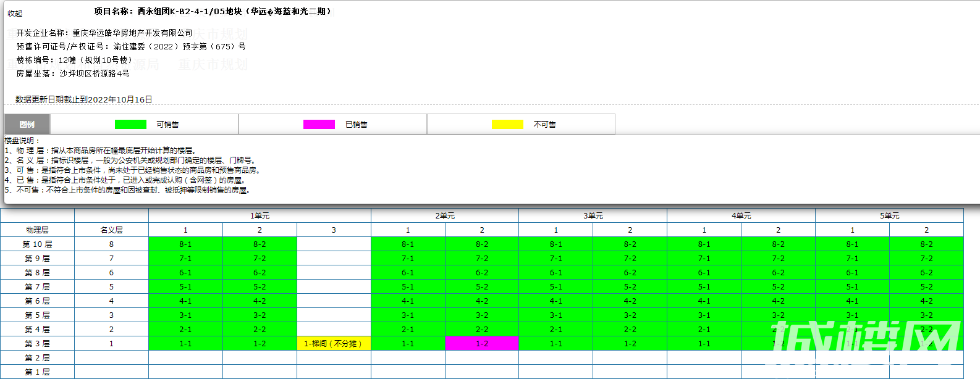Select room 3-1 in 2单元
980x387 pixels.
pos(408,315)
